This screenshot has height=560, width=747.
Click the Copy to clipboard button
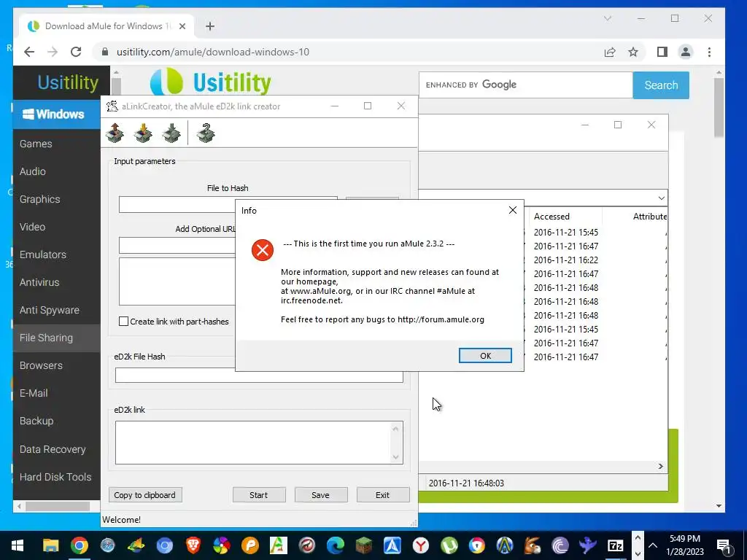pyautogui.click(x=145, y=495)
